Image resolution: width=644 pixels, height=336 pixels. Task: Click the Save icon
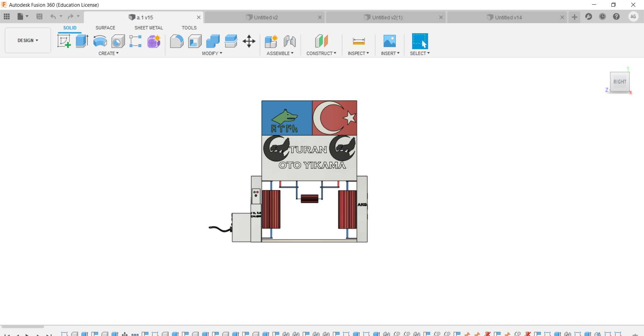click(39, 16)
